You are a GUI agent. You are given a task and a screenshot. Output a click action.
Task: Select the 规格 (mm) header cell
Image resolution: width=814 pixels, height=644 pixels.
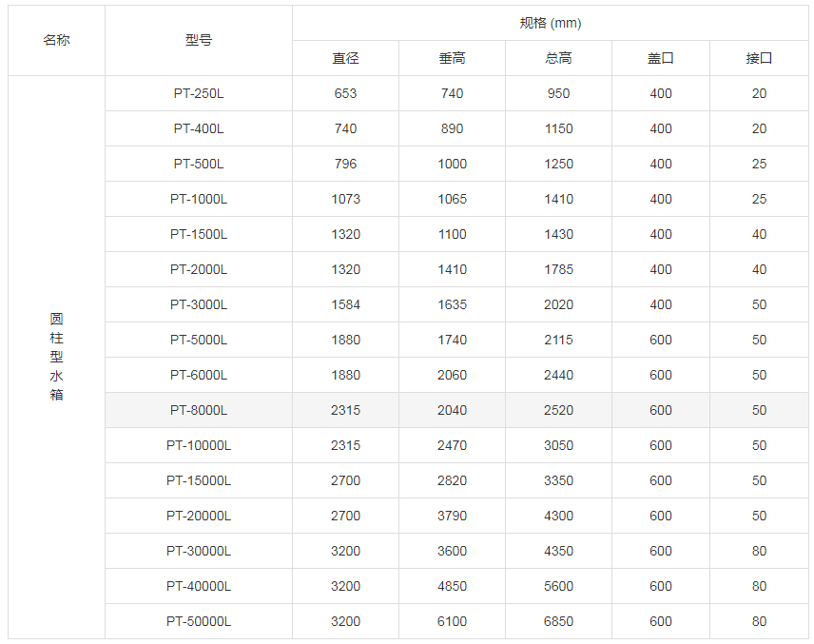pos(550,23)
